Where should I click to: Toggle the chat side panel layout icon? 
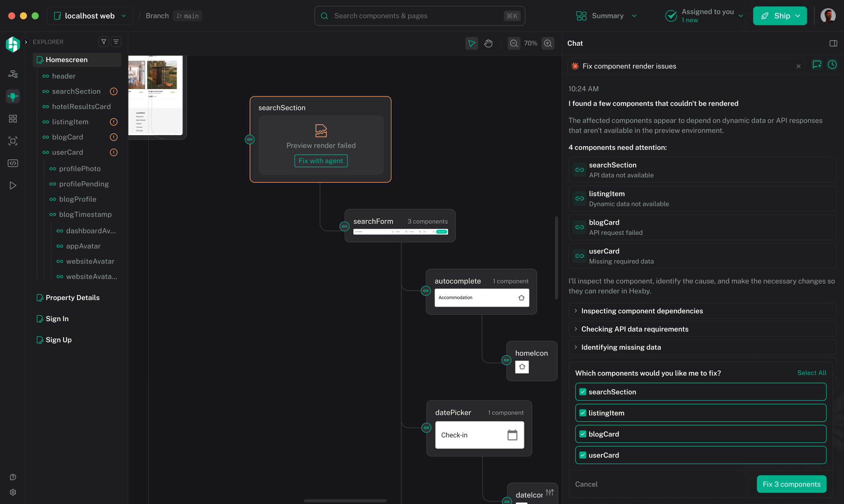833,43
